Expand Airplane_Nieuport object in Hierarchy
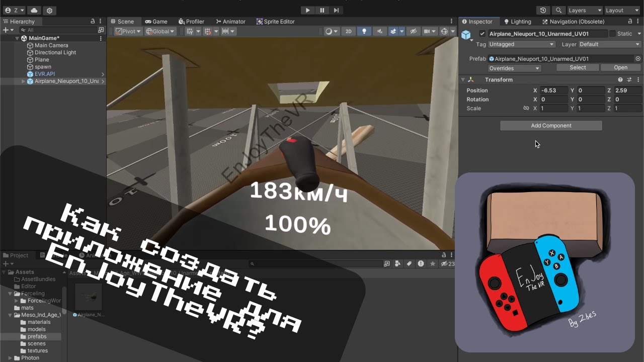 23,81
